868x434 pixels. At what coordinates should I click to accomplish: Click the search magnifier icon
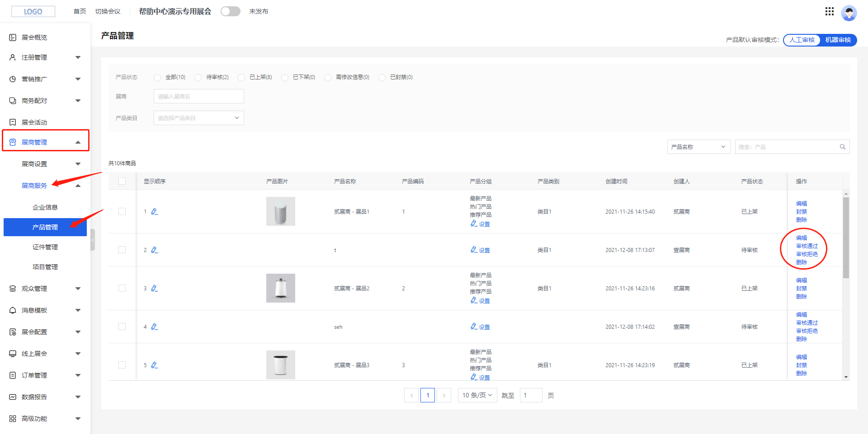pos(843,147)
